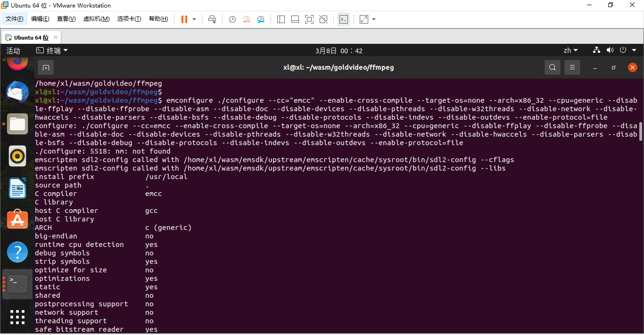This screenshot has height=335, width=644.
Task: Suspend the virtual machine with pause icon
Action: point(184,19)
